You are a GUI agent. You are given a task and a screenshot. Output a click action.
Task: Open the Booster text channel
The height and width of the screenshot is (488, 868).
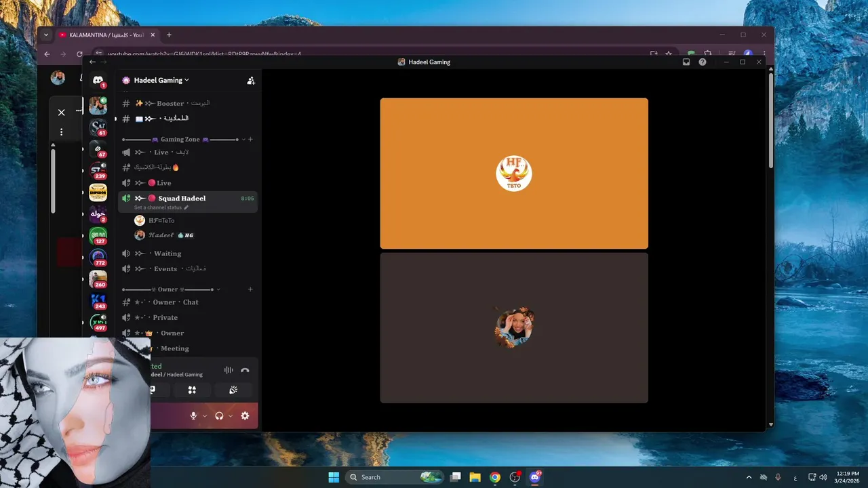pos(188,103)
